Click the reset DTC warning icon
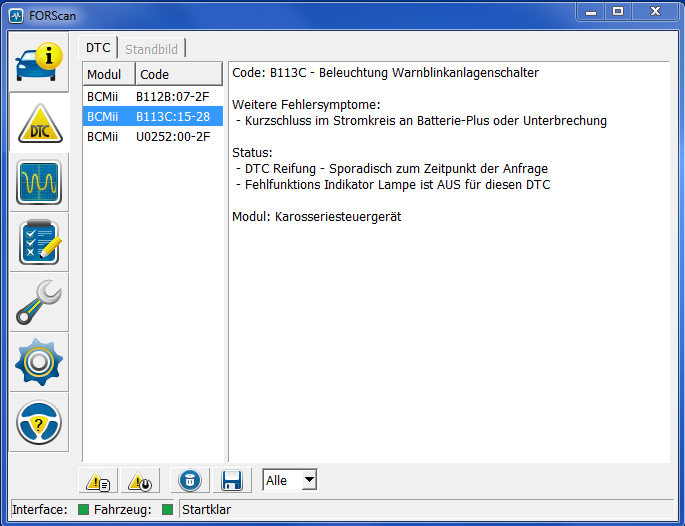Screen dimensions: 685x526 point(140,481)
